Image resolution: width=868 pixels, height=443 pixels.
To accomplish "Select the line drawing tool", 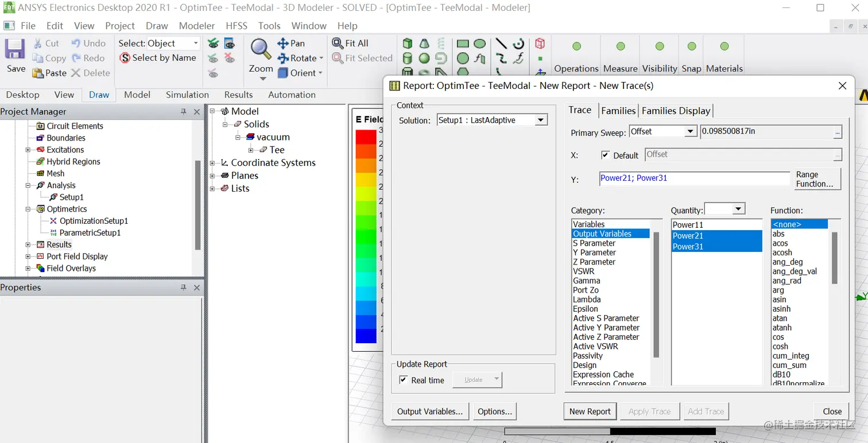I will (x=501, y=44).
